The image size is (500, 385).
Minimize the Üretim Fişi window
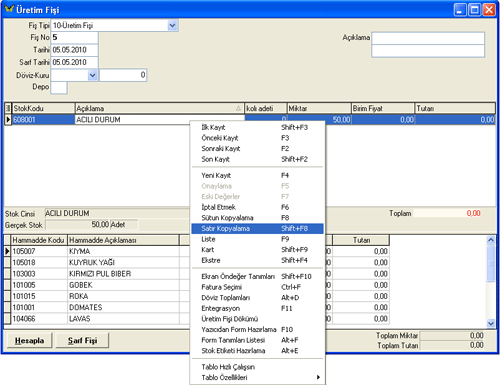pyautogui.click(x=460, y=9)
